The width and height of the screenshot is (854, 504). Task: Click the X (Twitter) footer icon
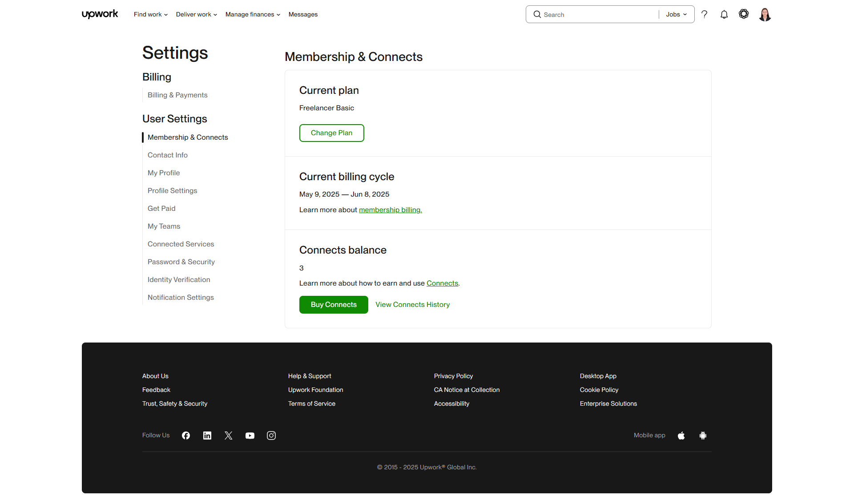click(229, 435)
